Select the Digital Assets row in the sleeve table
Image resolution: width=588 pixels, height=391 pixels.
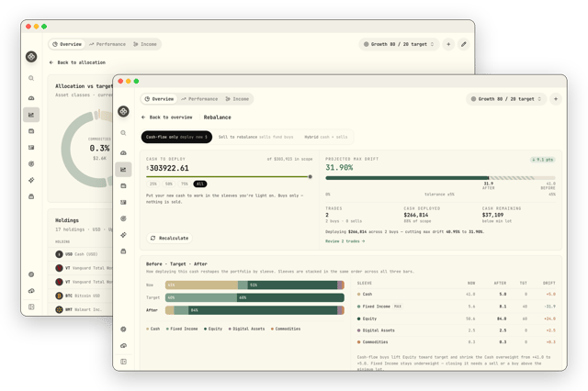[456, 330]
